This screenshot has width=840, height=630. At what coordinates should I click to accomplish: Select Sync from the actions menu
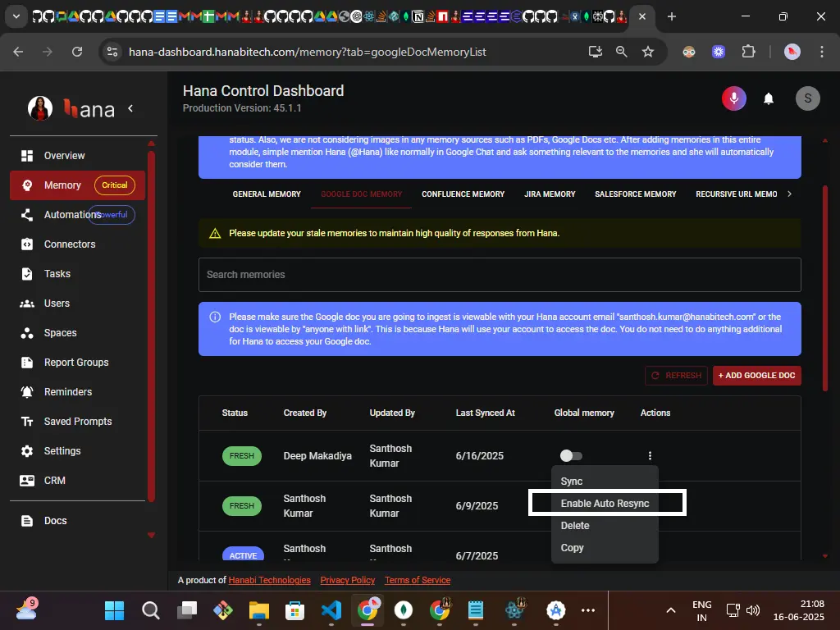click(605, 481)
